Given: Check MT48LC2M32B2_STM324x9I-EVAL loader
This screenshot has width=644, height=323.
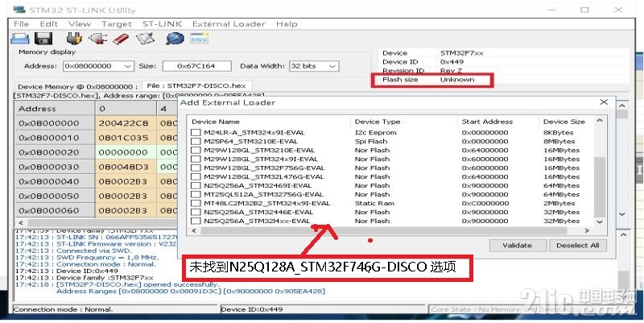Looking at the screenshot, I should [196, 204].
